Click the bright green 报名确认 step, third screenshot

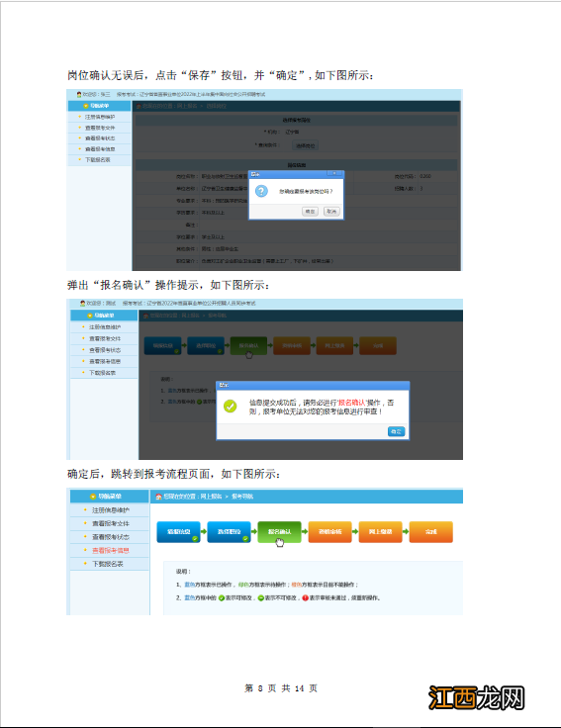(x=280, y=532)
